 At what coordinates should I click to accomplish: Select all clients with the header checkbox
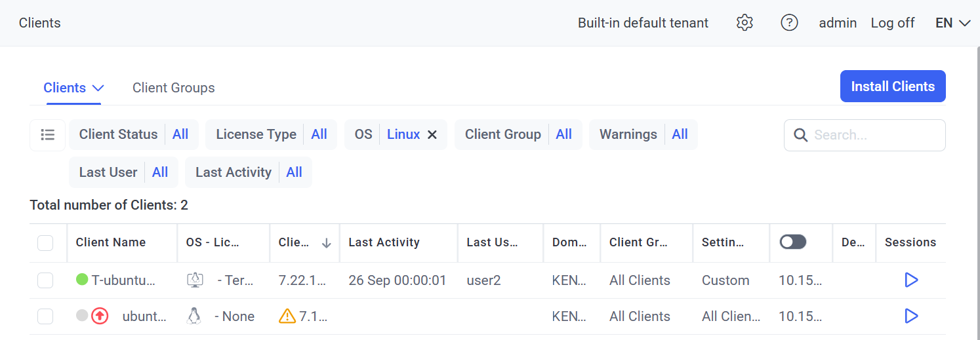click(45, 243)
